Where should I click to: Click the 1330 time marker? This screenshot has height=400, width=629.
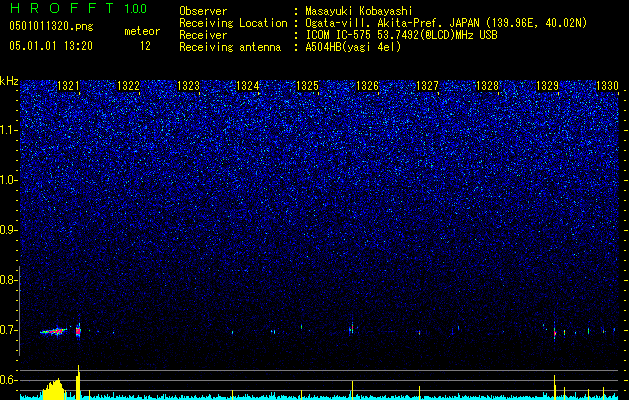[607, 86]
